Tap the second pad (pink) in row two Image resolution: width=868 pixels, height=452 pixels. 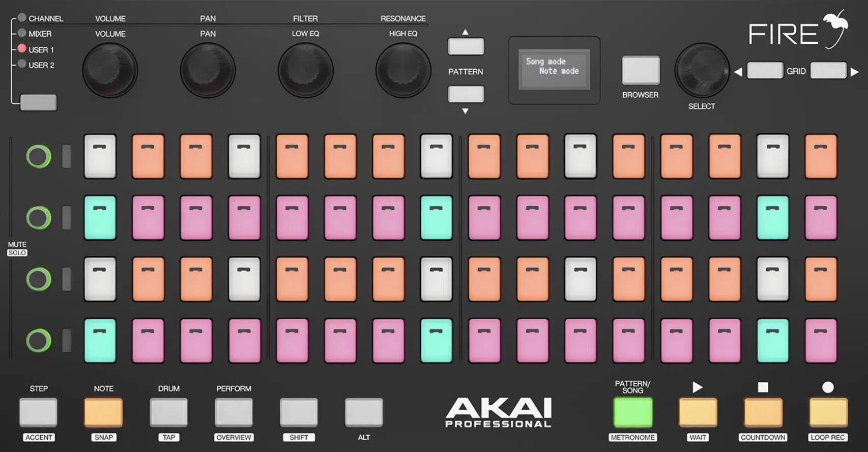pos(148,218)
